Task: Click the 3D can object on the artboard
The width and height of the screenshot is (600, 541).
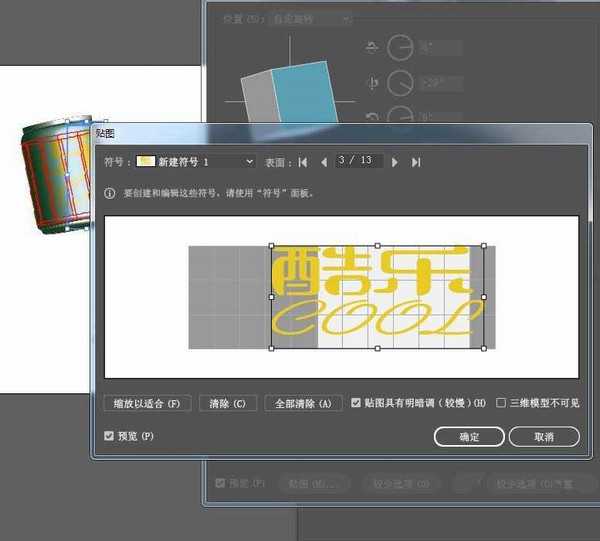Action: pos(55,174)
